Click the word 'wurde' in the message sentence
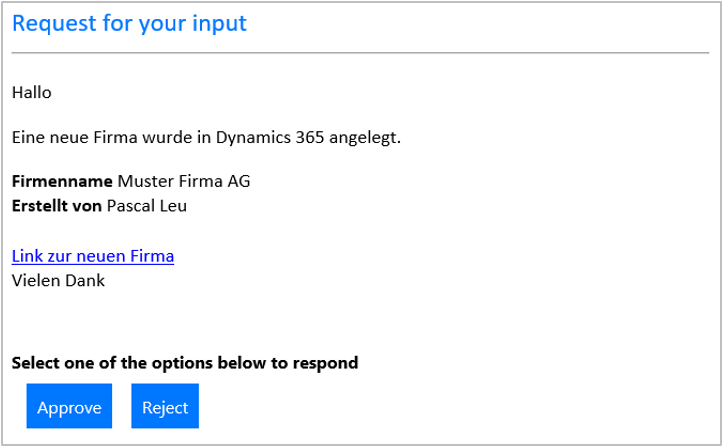Screen dimensions: 723x447 155,138
